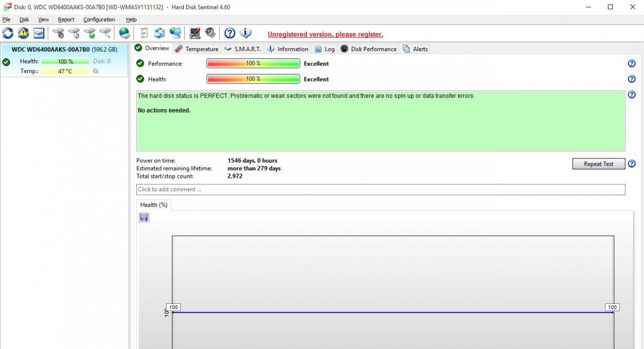Click the Excellent rating beside Performance bar

coord(316,63)
